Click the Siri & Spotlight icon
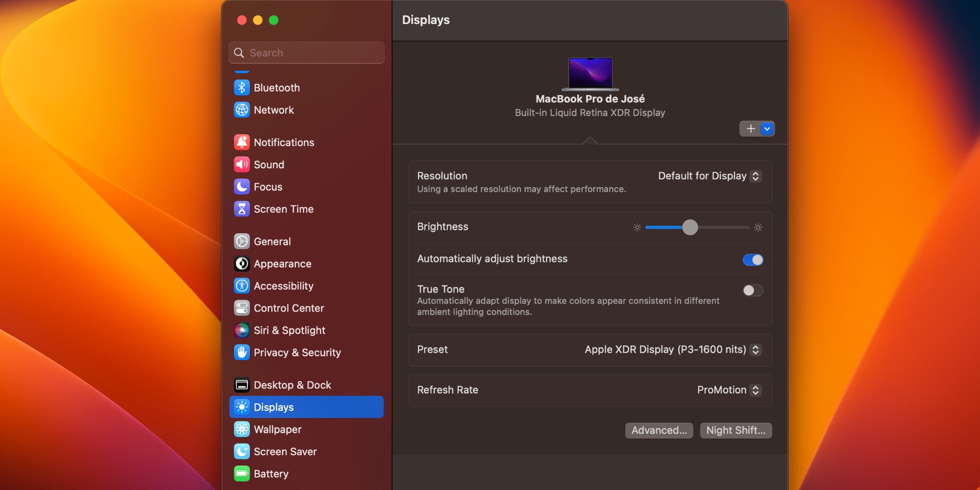980x490 pixels. click(290, 330)
